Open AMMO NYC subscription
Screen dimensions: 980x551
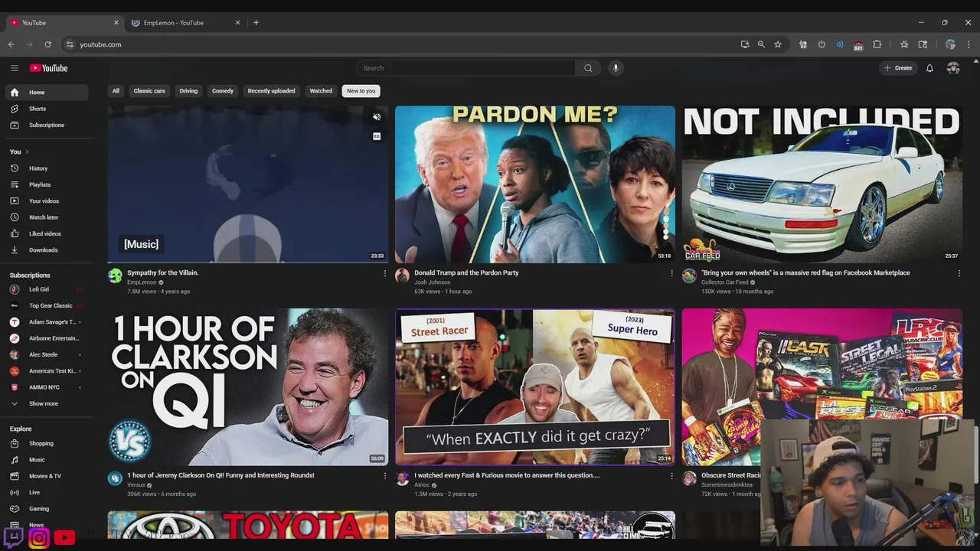click(x=47, y=387)
